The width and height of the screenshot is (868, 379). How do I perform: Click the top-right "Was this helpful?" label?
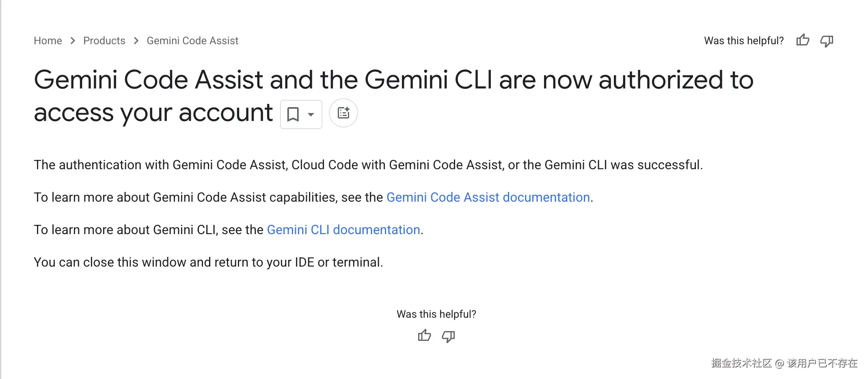[x=744, y=41]
